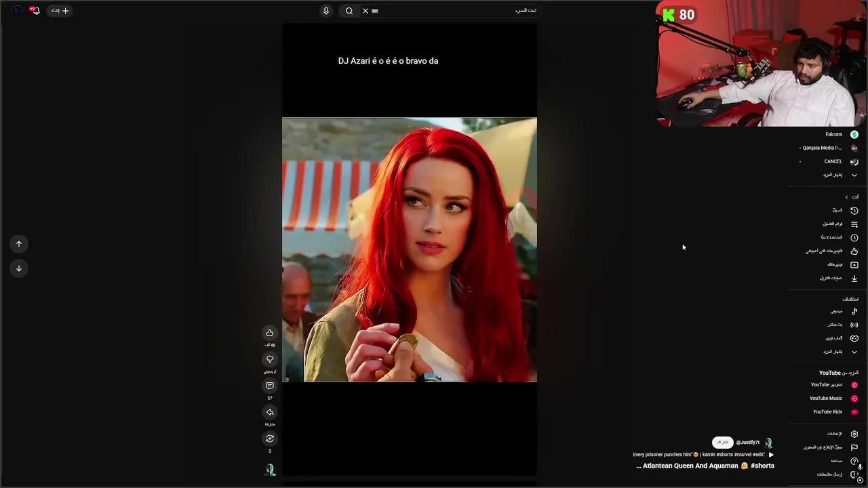The width and height of the screenshot is (868, 488).
Task: Open the account avatar in the top bar
Action: coord(17,11)
